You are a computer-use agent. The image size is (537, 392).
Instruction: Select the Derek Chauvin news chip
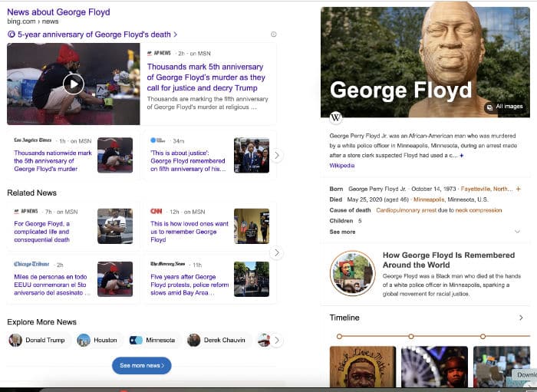coord(218,341)
